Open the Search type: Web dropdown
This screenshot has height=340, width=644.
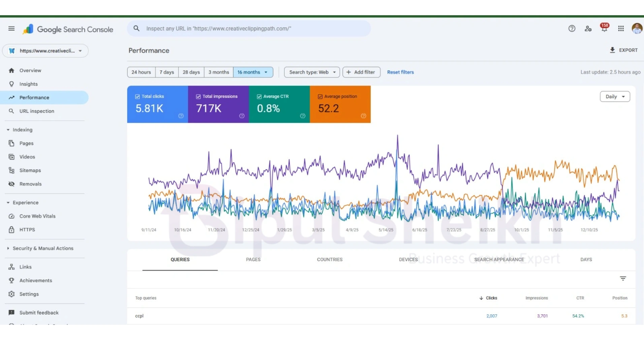point(311,72)
